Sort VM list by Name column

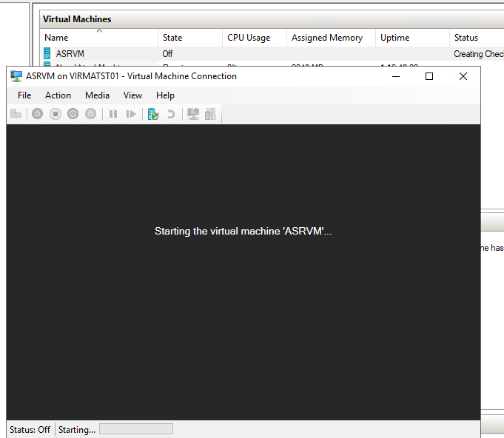click(99, 38)
